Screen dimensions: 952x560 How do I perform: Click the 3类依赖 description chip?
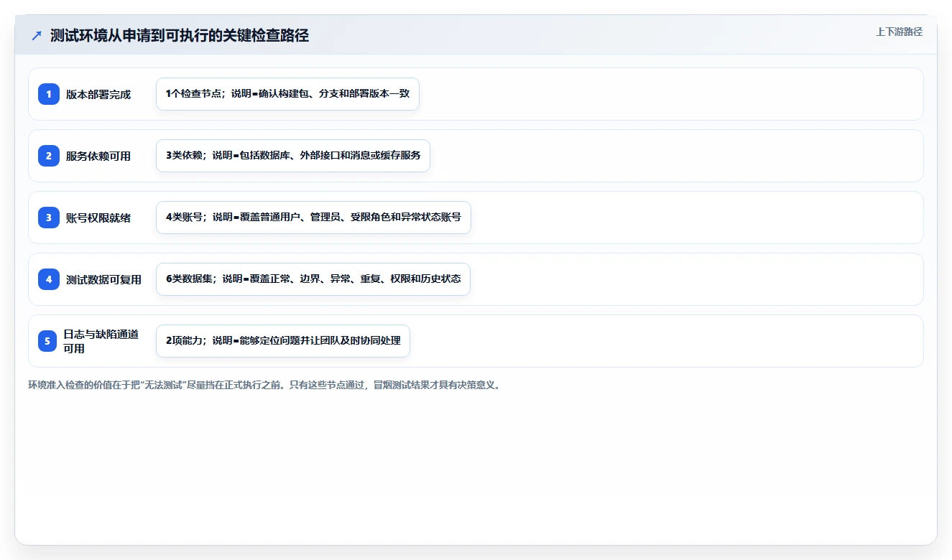pyautogui.click(x=293, y=156)
